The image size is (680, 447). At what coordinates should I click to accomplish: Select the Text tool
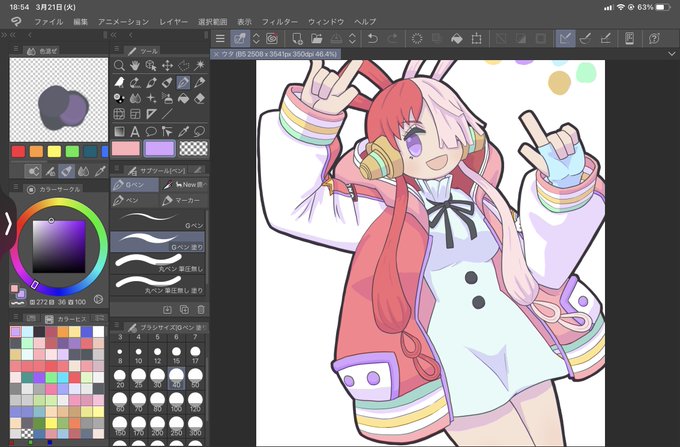pyautogui.click(x=135, y=131)
